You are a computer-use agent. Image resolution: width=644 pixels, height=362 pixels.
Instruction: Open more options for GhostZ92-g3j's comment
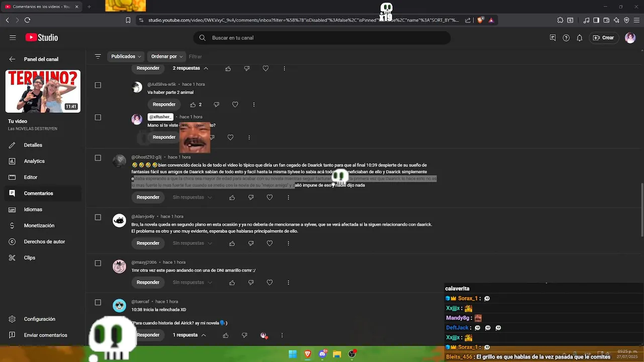(x=288, y=198)
